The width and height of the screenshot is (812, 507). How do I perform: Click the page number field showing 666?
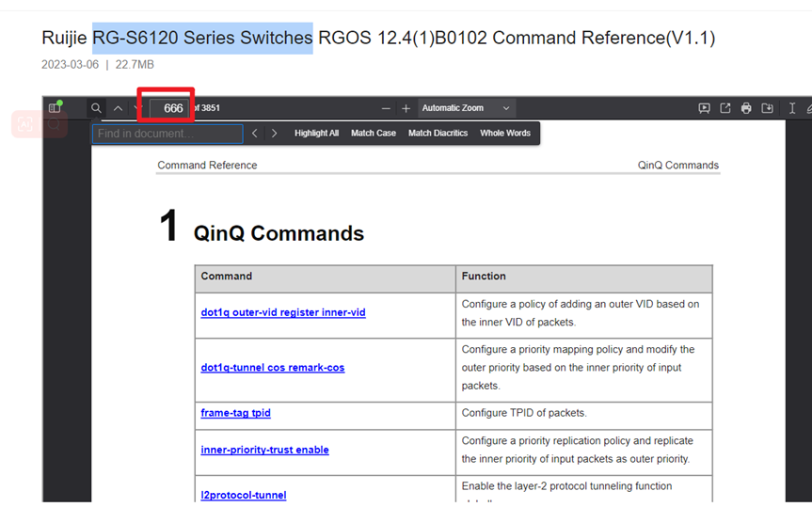(169, 108)
